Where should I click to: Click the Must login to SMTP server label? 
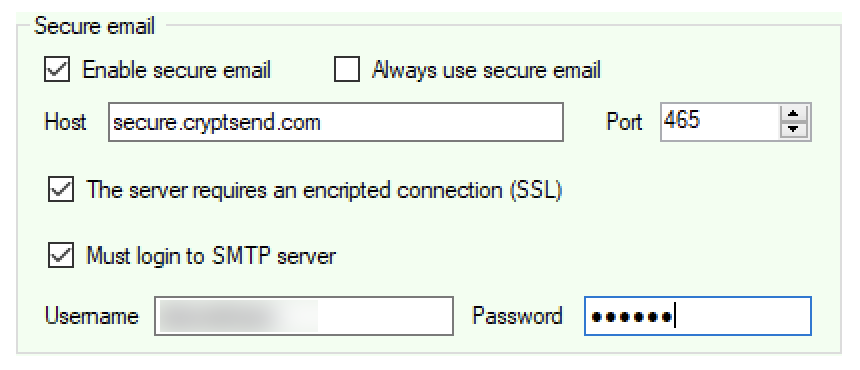[211, 256]
